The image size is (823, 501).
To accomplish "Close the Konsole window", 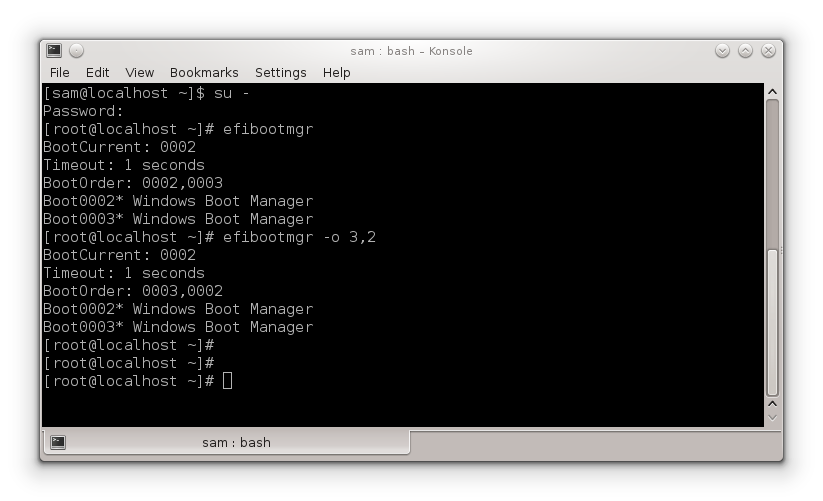I will point(768,50).
